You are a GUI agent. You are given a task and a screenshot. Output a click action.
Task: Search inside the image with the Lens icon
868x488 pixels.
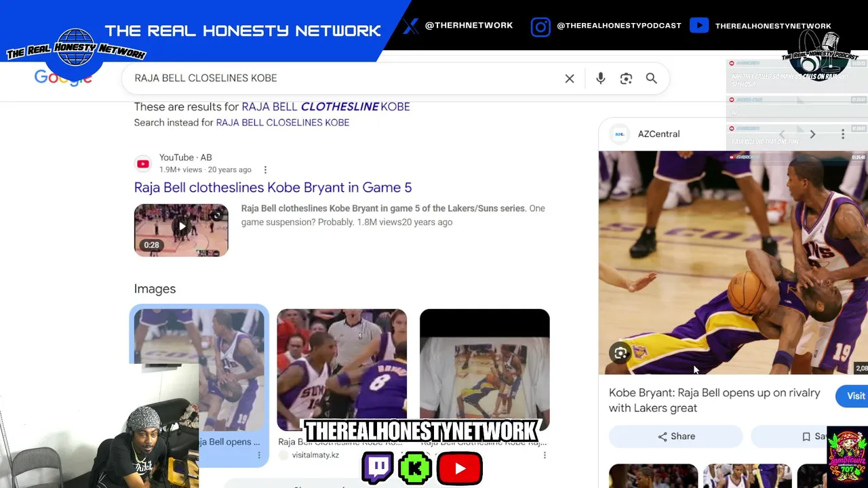click(x=620, y=353)
